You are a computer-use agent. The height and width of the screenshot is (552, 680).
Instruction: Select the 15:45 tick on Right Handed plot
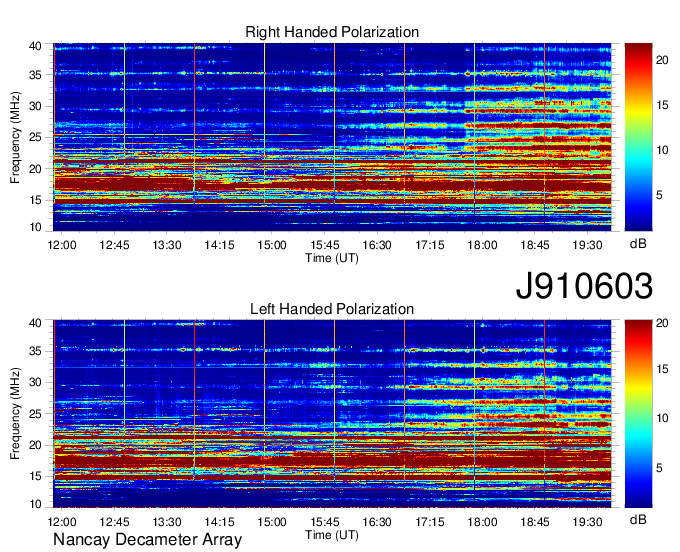tap(324, 245)
